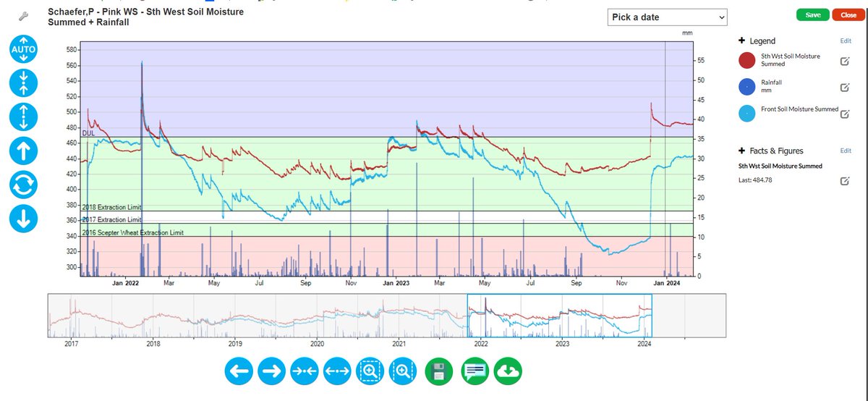The height and width of the screenshot is (401, 868).
Task: Click the DUL line label
Action: coord(88,133)
